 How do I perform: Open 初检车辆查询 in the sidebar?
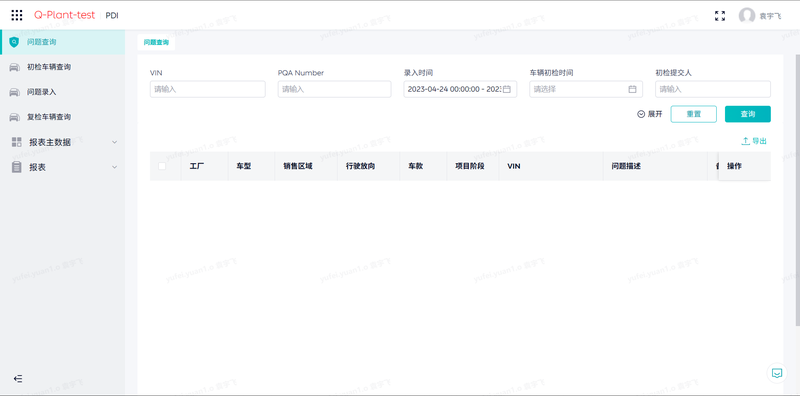click(62, 67)
